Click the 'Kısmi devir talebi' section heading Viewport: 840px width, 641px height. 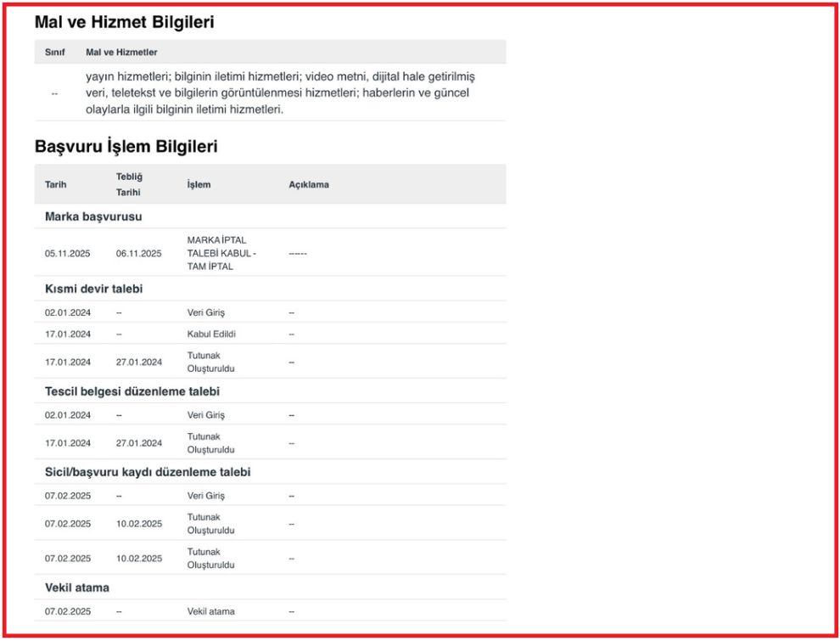click(x=93, y=289)
